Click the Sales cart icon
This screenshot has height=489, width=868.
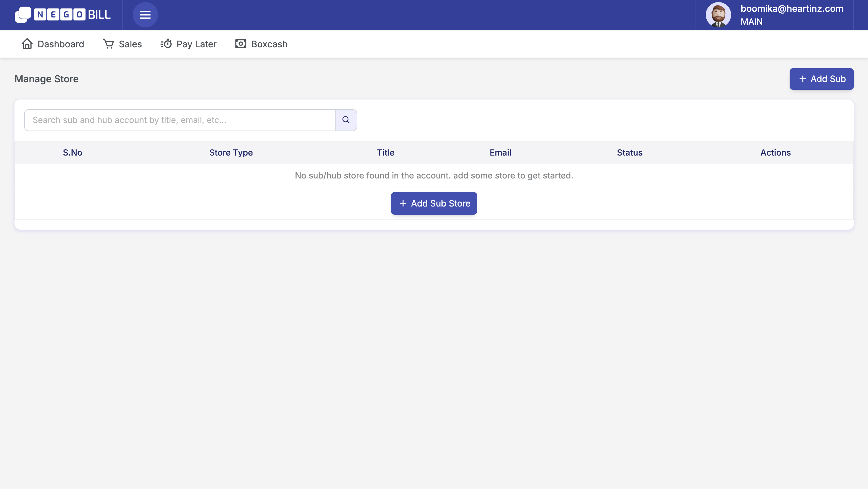pos(108,44)
